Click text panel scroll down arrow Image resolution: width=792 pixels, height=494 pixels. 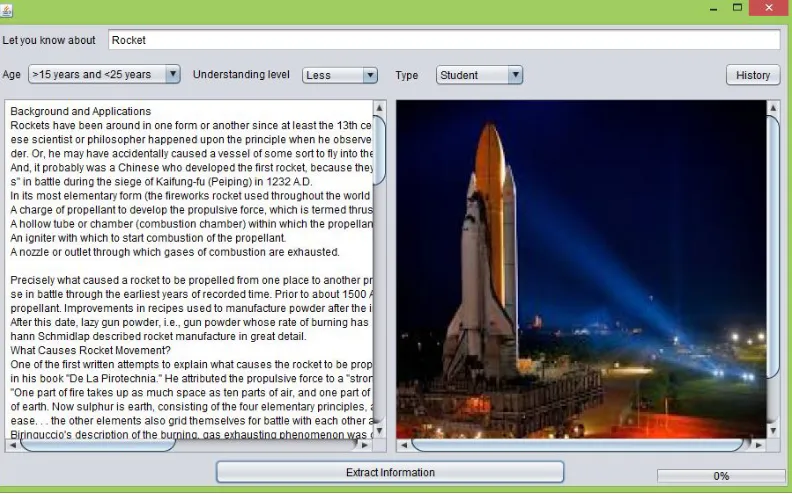[x=379, y=431]
